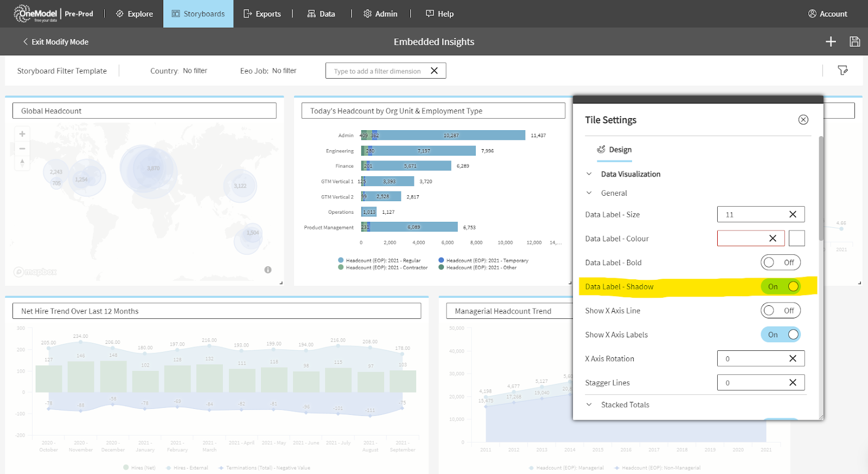868x474 pixels.
Task: Select the Design tab in Tile Settings
Action: coord(615,150)
